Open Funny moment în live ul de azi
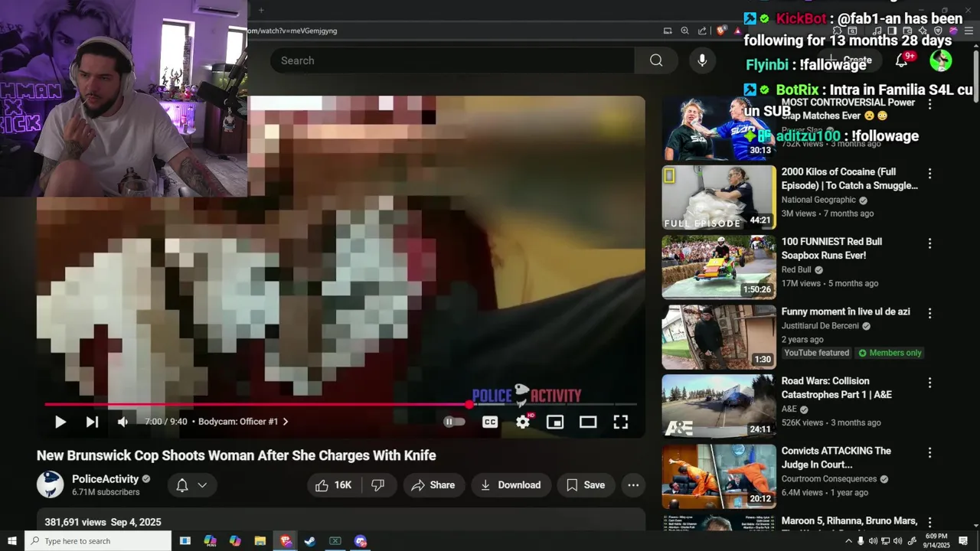The height and width of the screenshot is (551, 980). (845, 311)
